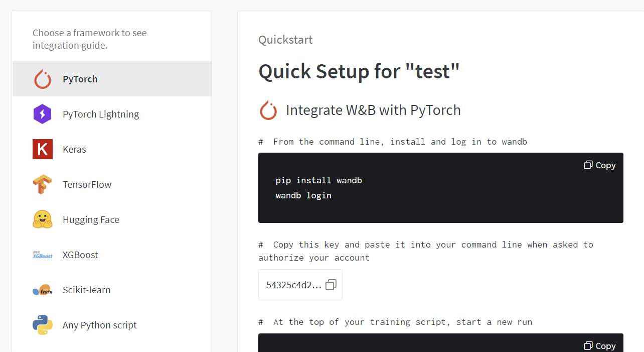
Task: Click the orange TensorFlow logo icon
Action: click(43, 184)
